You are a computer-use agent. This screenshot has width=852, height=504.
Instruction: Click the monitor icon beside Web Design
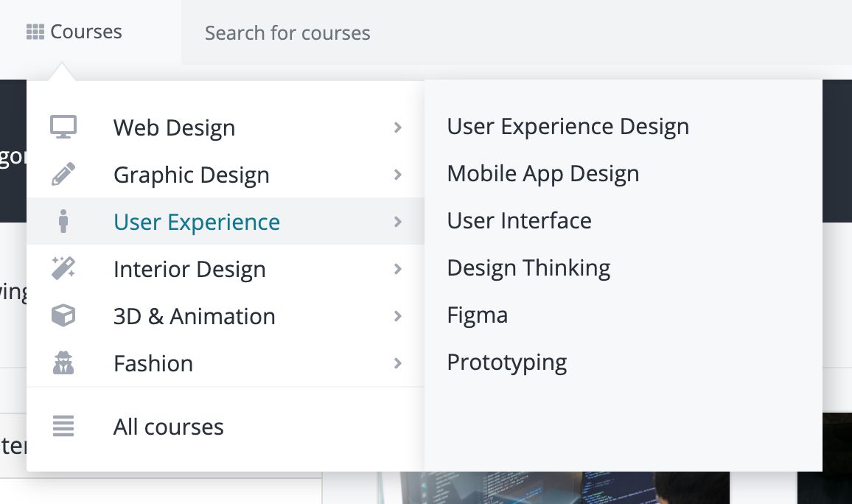[63, 127]
